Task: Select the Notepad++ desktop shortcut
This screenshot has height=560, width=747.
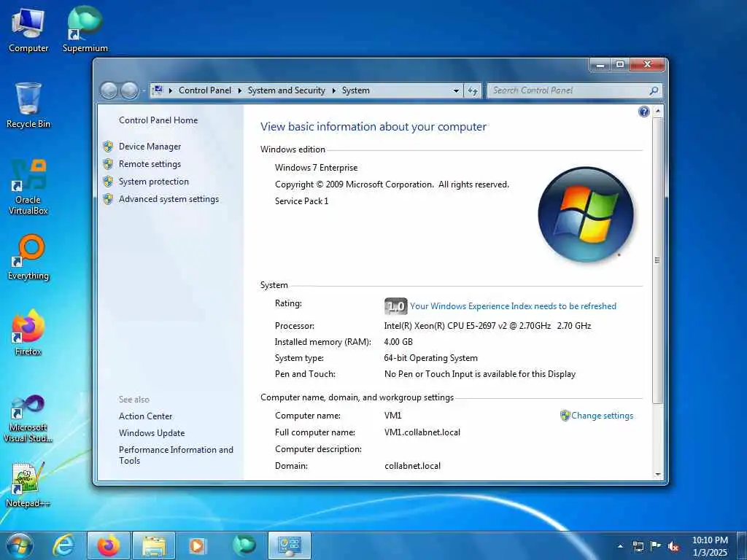Action: coord(28,485)
